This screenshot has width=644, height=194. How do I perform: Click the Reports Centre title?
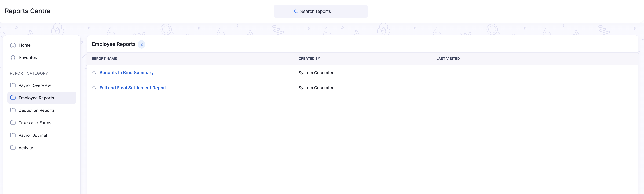pyautogui.click(x=27, y=11)
